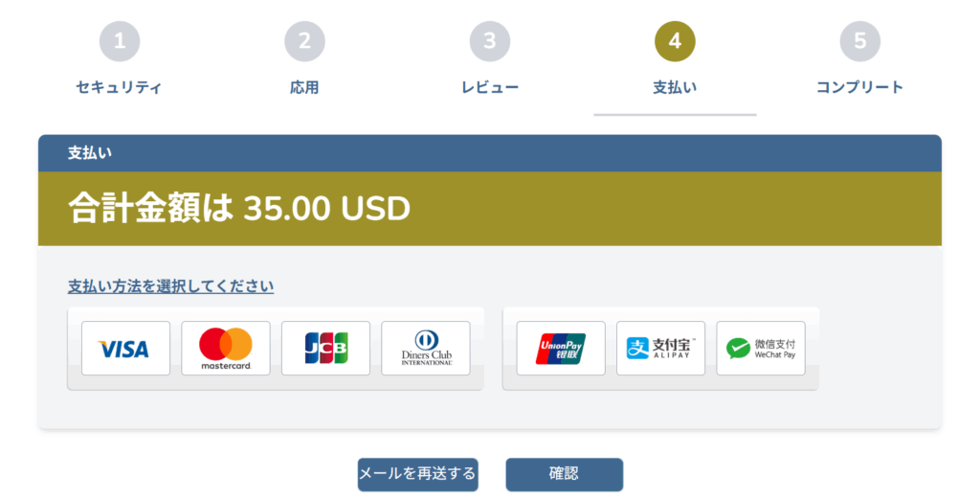Pay with JCB card
Screen dimensions: 980x499
click(x=325, y=349)
